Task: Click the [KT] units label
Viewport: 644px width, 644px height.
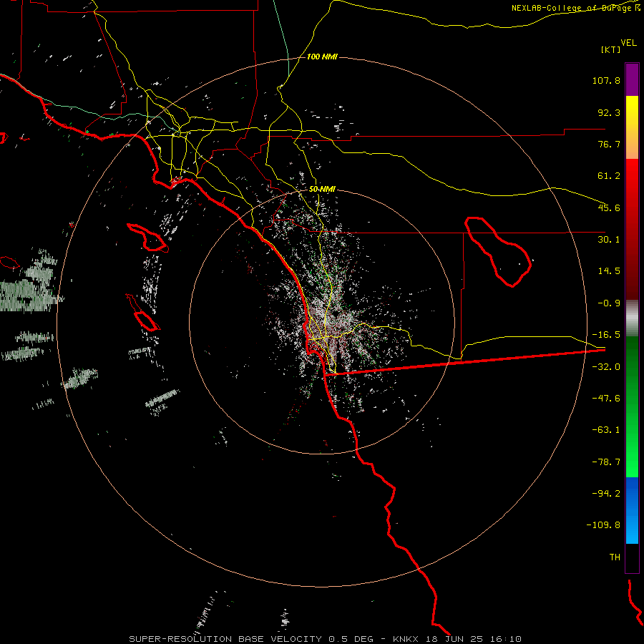Action: point(610,49)
